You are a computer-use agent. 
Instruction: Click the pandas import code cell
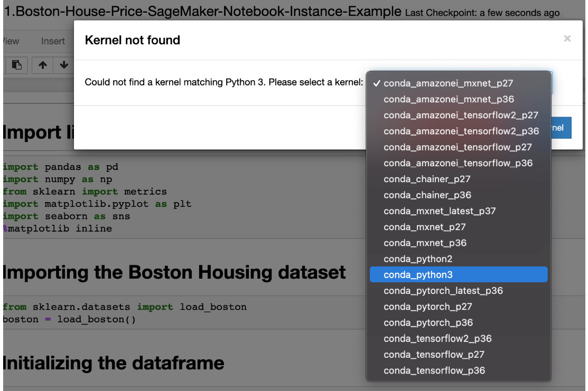184,197
